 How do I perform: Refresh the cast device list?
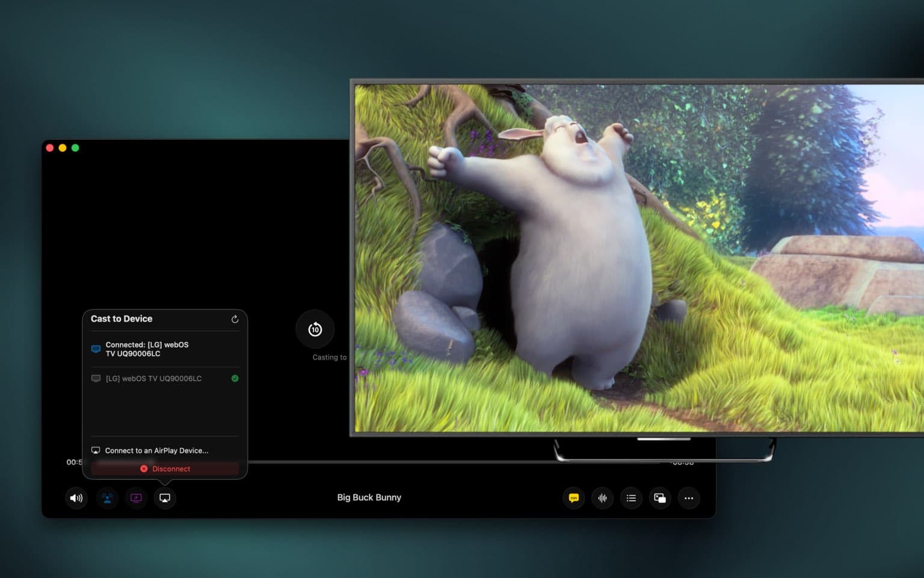[x=235, y=319]
